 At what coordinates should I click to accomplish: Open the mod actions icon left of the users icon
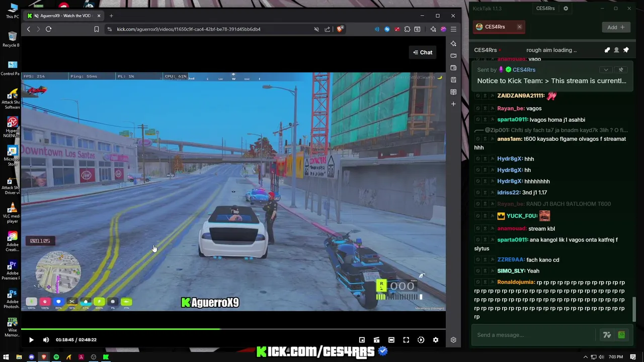tap(607, 50)
